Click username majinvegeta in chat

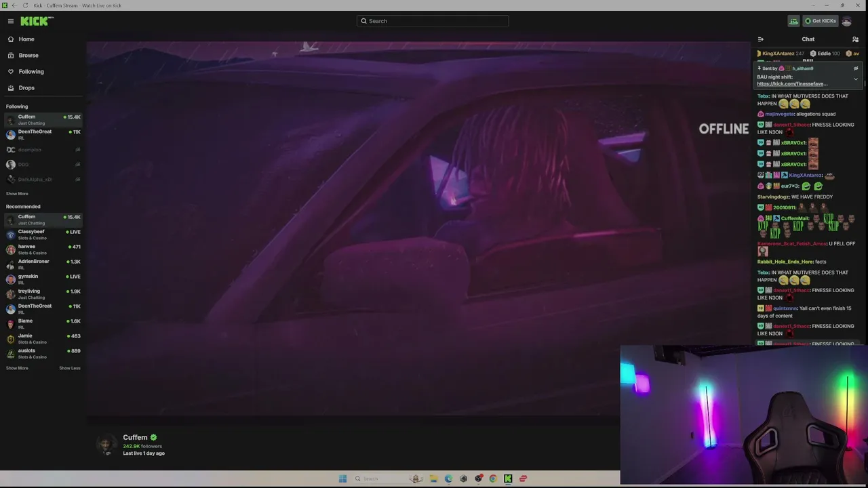(780, 114)
